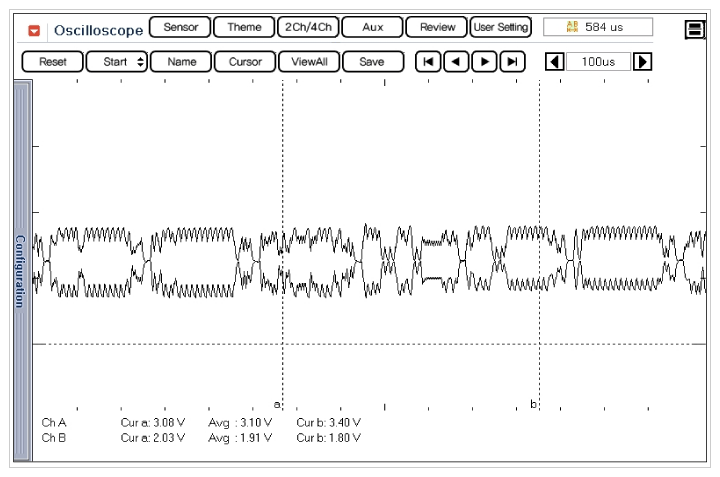Click the Name button
The width and height of the screenshot is (720, 477).
pyautogui.click(x=181, y=62)
